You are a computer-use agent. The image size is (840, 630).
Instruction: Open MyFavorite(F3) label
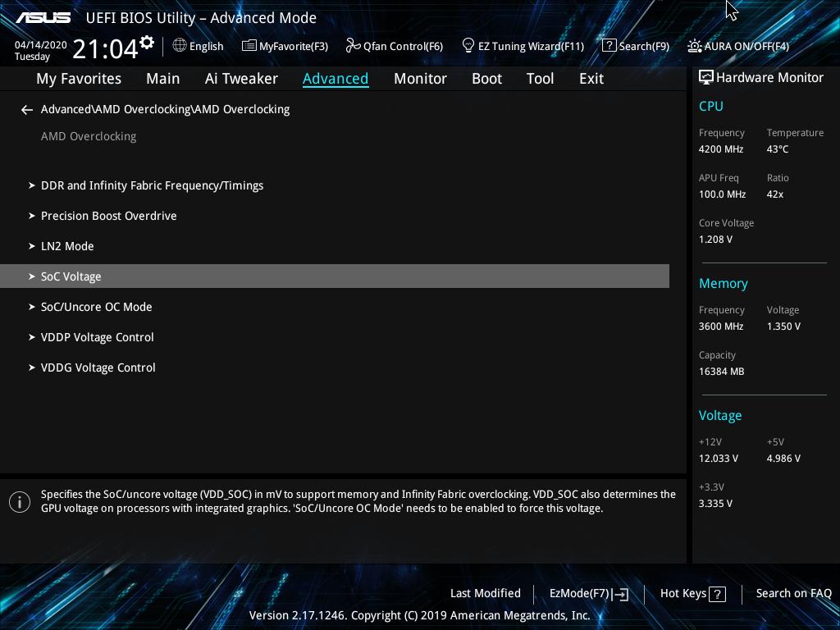(294, 46)
